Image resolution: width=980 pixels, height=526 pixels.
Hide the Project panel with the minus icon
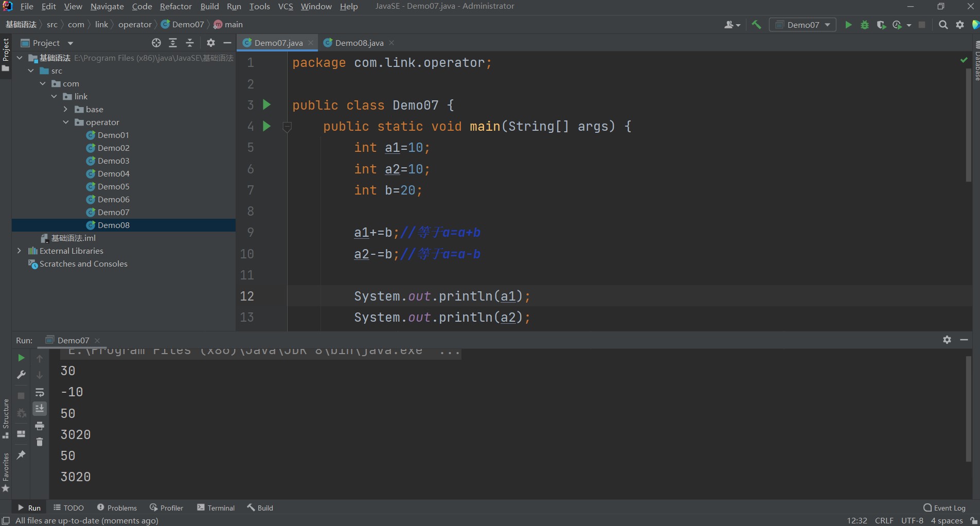point(227,43)
